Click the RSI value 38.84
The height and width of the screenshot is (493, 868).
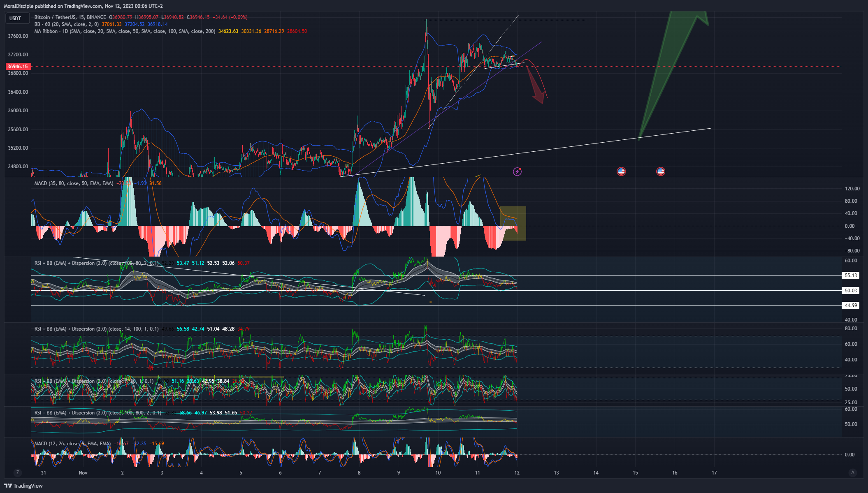pos(223,381)
